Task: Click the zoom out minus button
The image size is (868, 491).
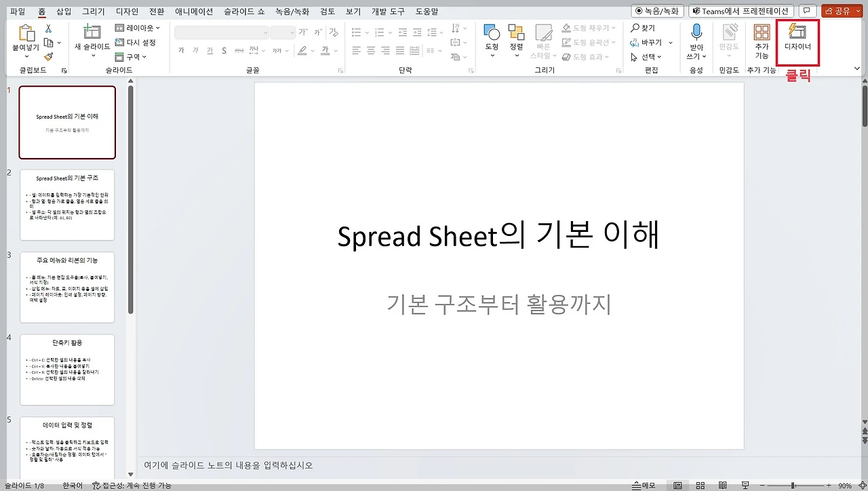Action: 761,486
